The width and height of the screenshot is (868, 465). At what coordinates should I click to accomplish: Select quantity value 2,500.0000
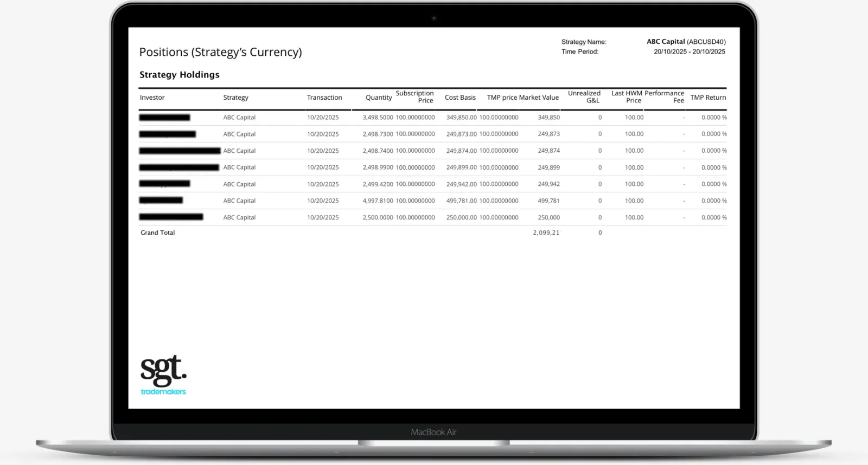click(378, 217)
